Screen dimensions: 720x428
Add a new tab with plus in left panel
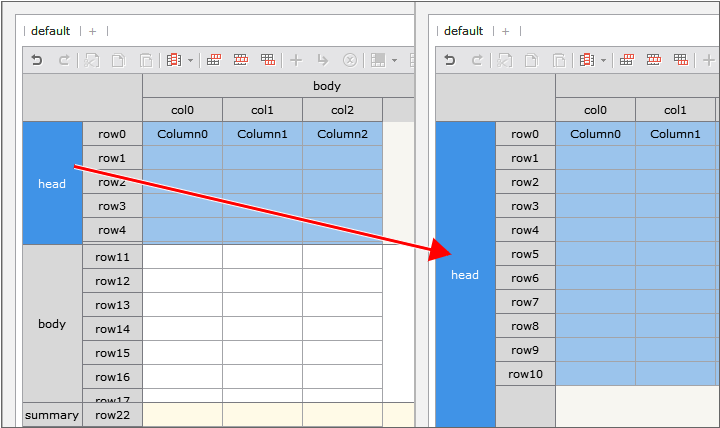(93, 31)
